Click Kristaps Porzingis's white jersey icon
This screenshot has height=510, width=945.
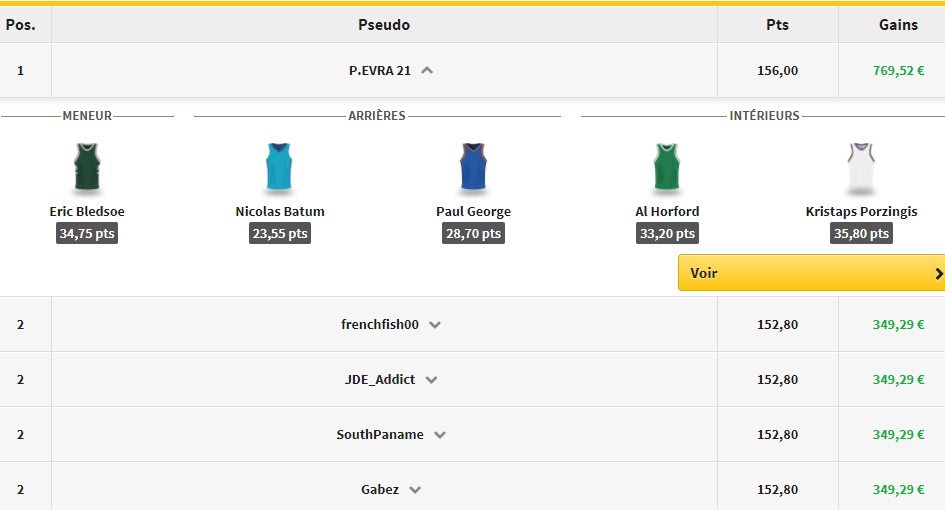861,167
